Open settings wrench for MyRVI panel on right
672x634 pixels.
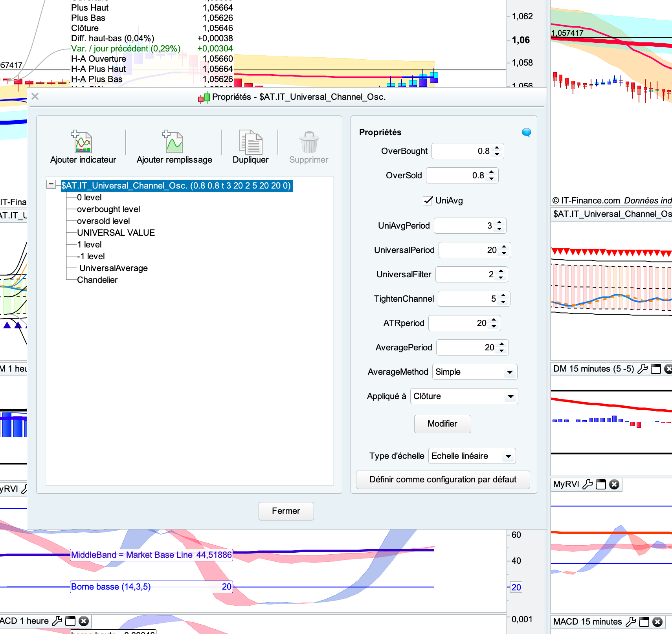point(588,484)
